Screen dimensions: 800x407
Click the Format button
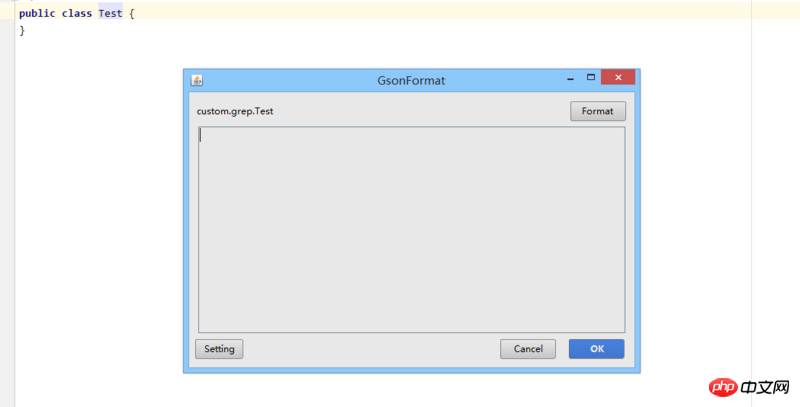[x=598, y=111]
